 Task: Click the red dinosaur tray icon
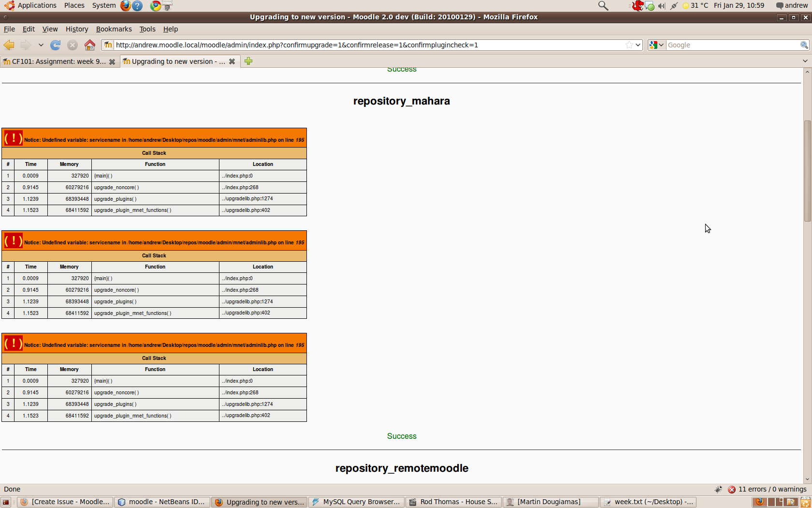(638, 6)
